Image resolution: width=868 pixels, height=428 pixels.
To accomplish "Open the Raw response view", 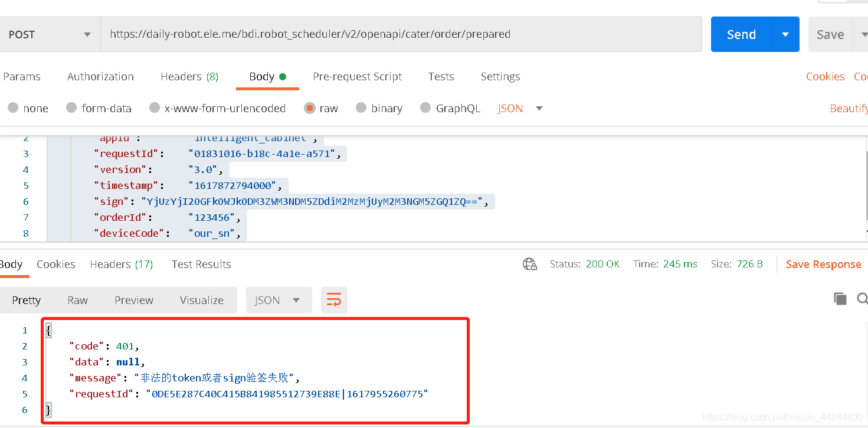I will point(77,300).
